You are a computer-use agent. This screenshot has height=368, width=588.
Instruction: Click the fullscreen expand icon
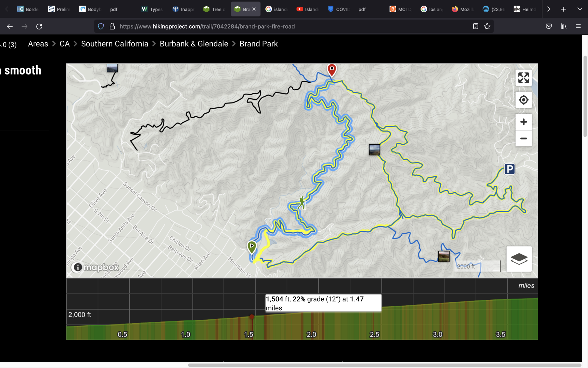pyautogui.click(x=524, y=78)
